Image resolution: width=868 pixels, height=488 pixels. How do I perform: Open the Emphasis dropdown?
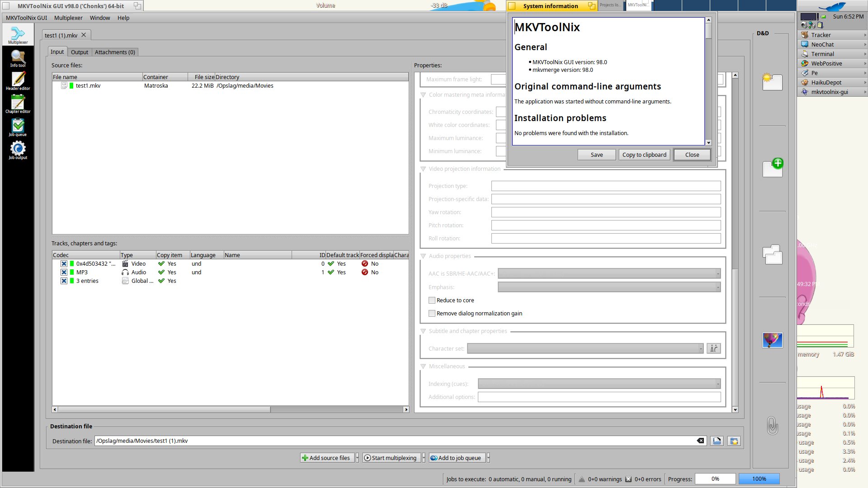tap(609, 287)
